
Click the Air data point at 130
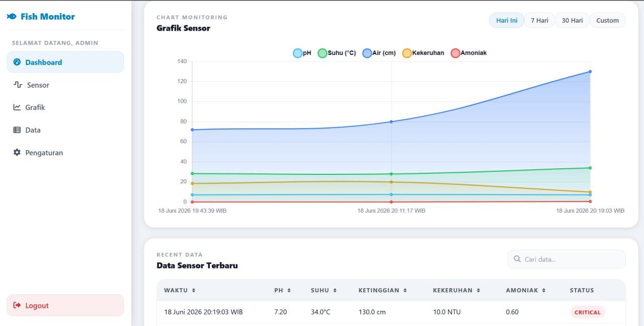pos(590,72)
